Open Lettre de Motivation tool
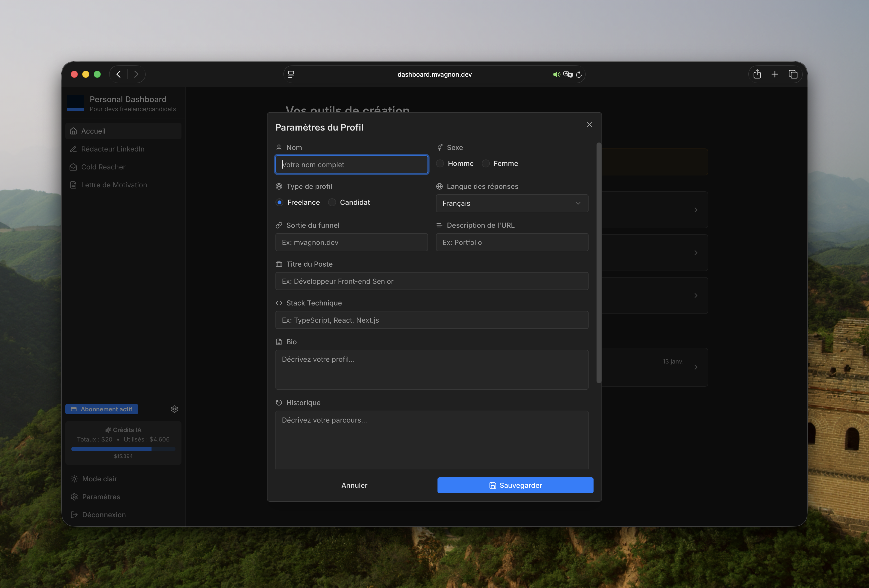Screen dimensions: 869x588 point(114,185)
